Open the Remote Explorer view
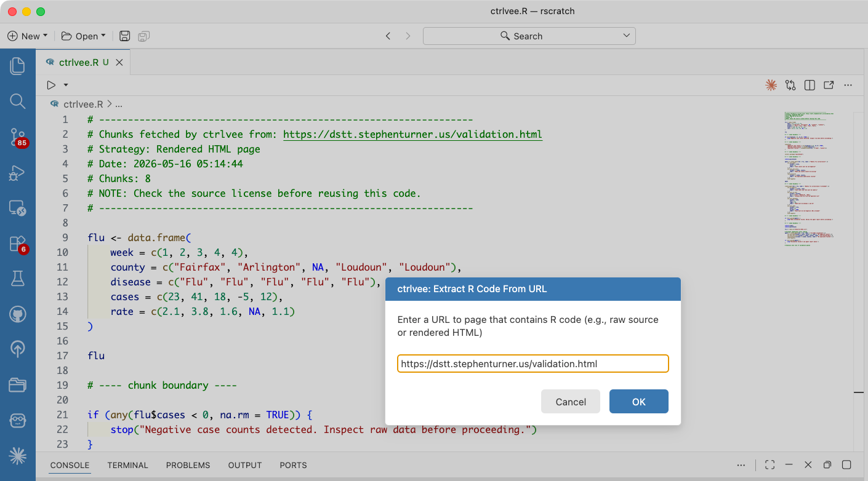Screen dimensions: 868x481 coord(17,209)
